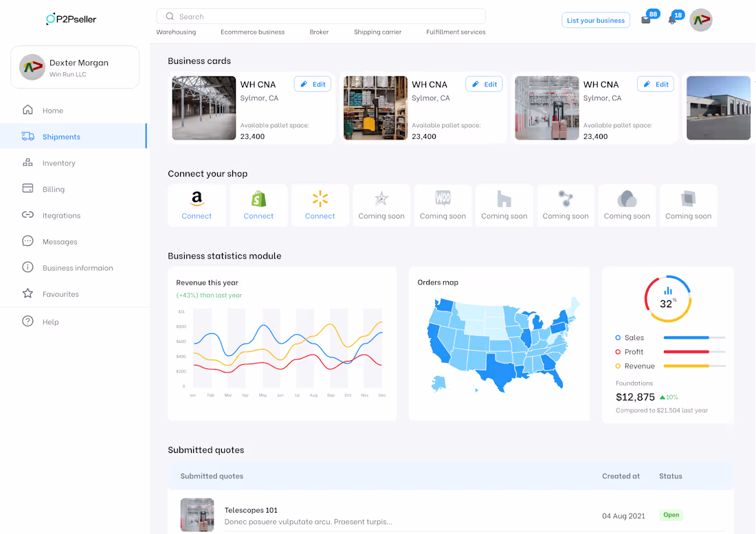Click the Favourites star icon
This screenshot has height=534, width=756.
(27, 294)
